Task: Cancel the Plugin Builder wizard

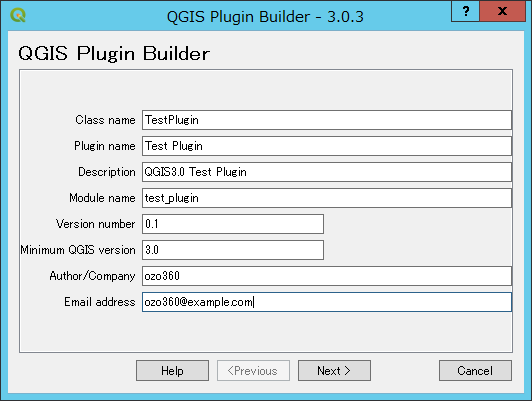Action: click(x=475, y=370)
